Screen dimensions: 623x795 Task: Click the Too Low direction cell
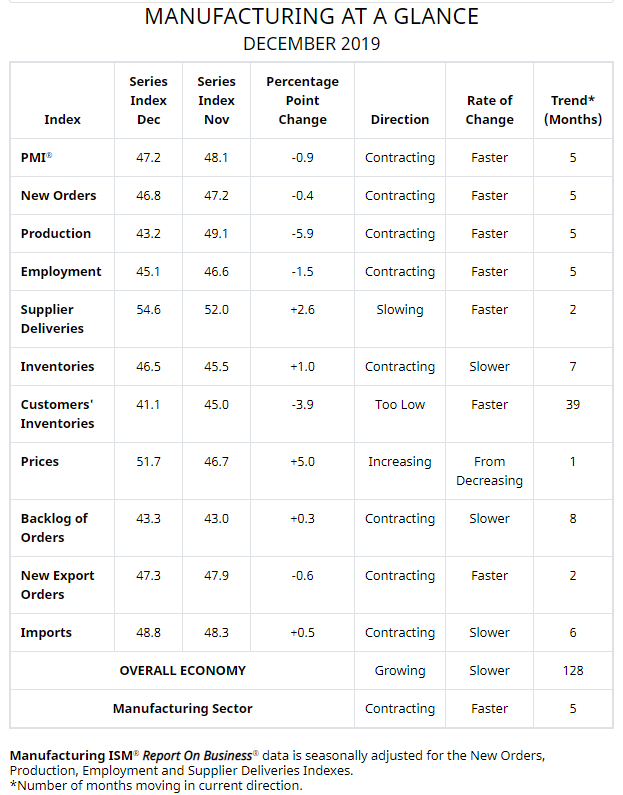pyautogui.click(x=400, y=405)
